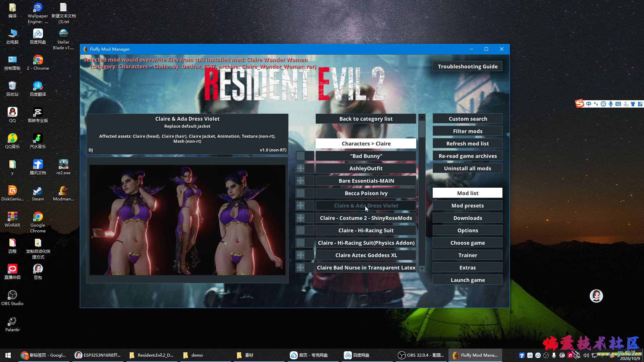This screenshot has height=362, width=644.
Task: Open Mod presets section
Action: [468, 205]
